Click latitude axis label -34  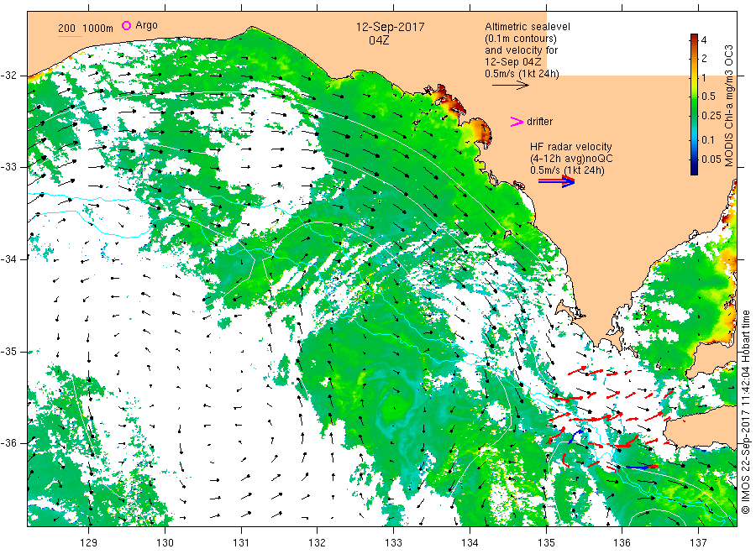point(9,259)
